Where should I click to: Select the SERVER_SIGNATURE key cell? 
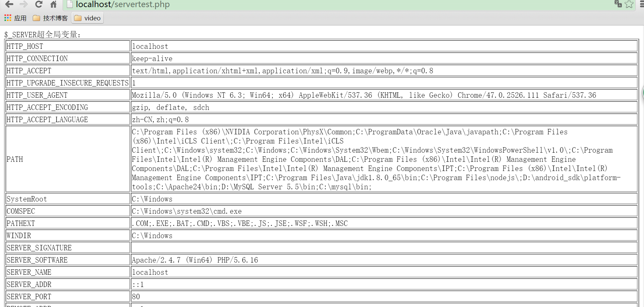[x=68, y=248]
